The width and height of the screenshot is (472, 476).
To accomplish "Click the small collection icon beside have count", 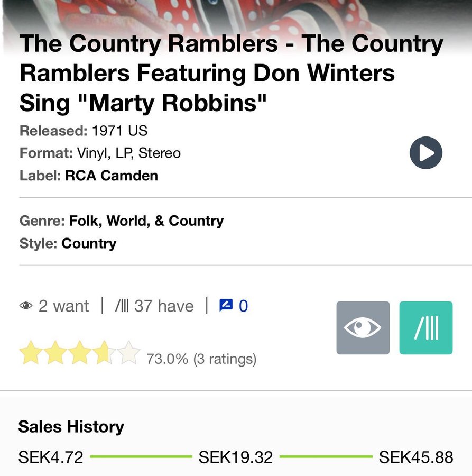I will click(122, 306).
